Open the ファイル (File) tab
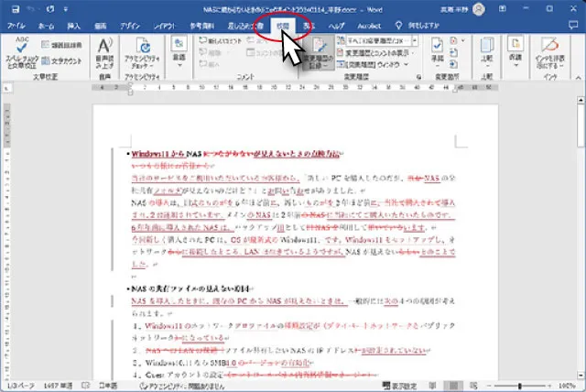 pyautogui.click(x=16, y=26)
